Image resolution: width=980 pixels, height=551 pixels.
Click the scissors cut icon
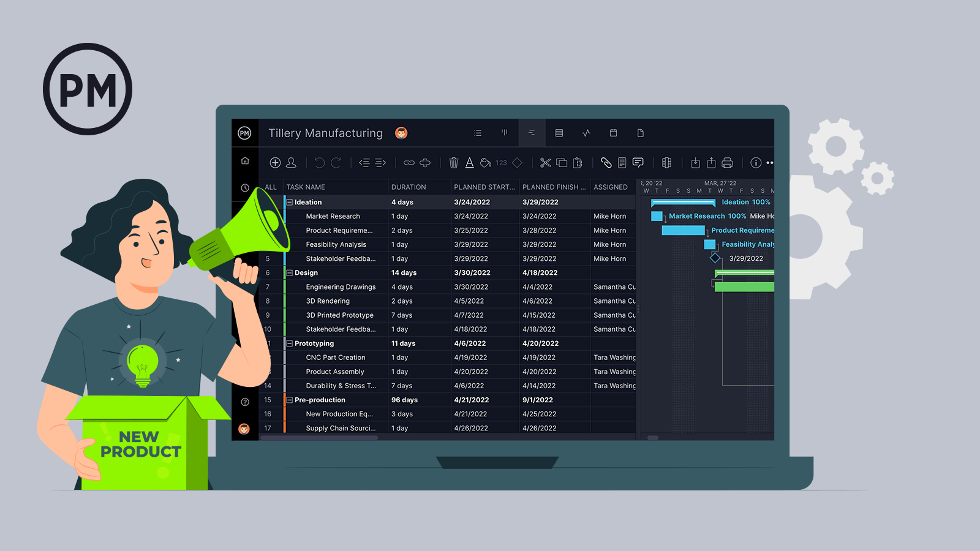(x=545, y=163)
